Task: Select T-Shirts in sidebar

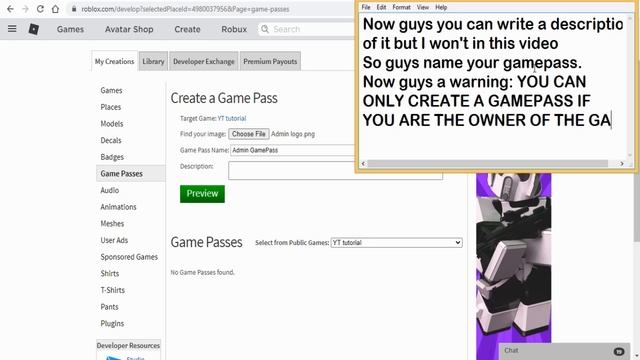Action: tap(112, 290)
